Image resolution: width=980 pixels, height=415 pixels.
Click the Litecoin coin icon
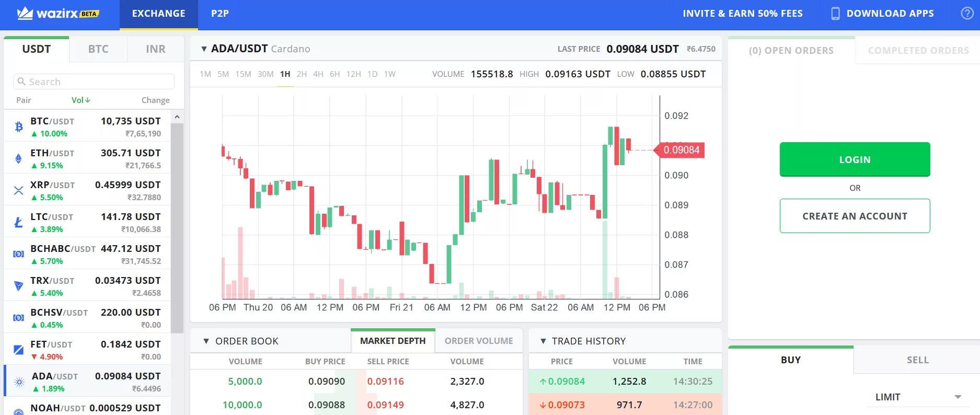point(19,222)
